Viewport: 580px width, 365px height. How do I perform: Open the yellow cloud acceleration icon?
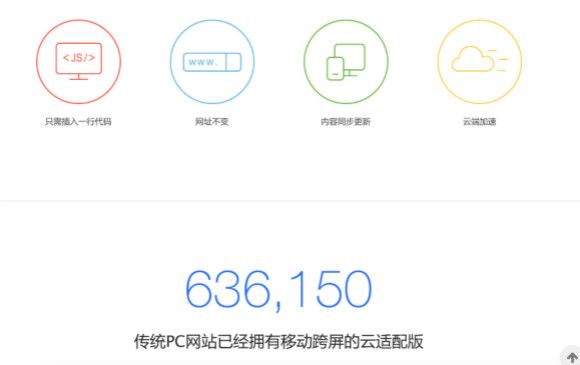pyautogui.click(x=480, y=61)
